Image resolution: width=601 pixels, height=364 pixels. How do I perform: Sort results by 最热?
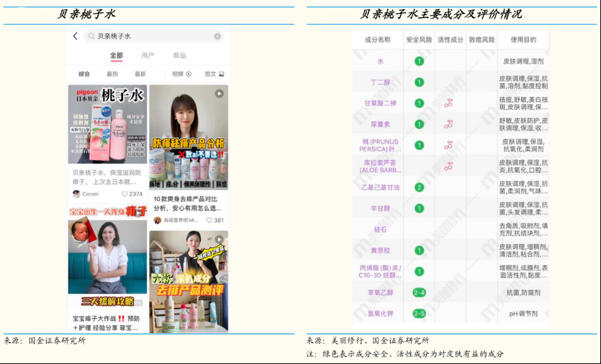click(112, 73)
